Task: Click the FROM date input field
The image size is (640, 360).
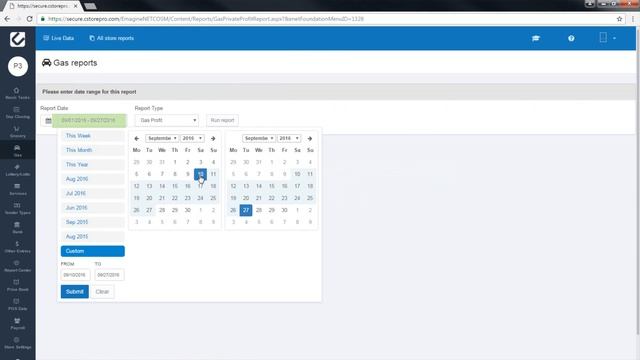Action: click(x=75, y=275)
